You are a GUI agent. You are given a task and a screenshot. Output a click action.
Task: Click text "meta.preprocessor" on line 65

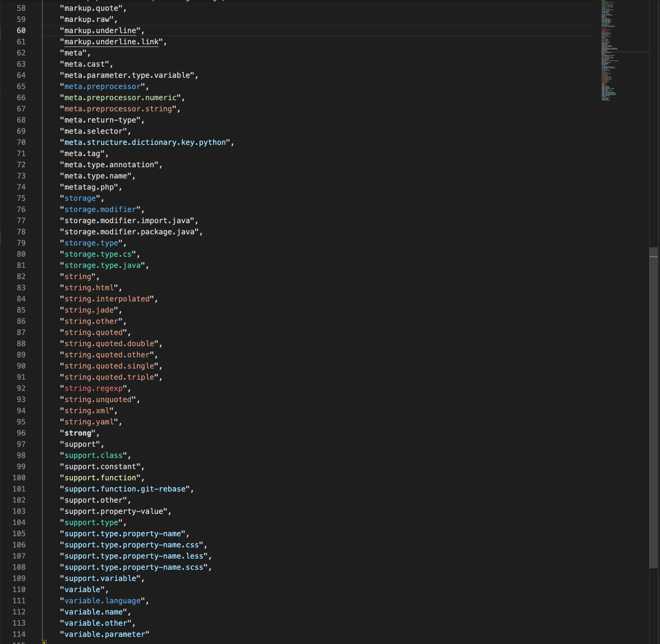click(x=103, y=86)
